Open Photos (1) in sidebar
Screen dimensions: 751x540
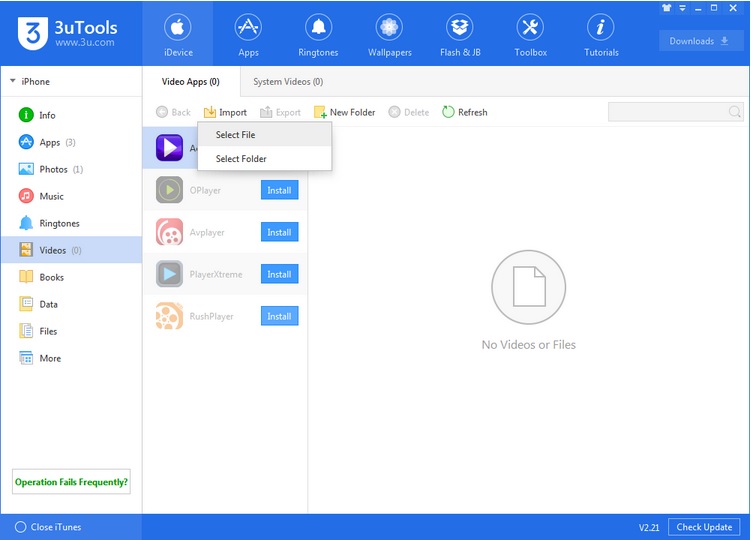(x=71, y=169)
